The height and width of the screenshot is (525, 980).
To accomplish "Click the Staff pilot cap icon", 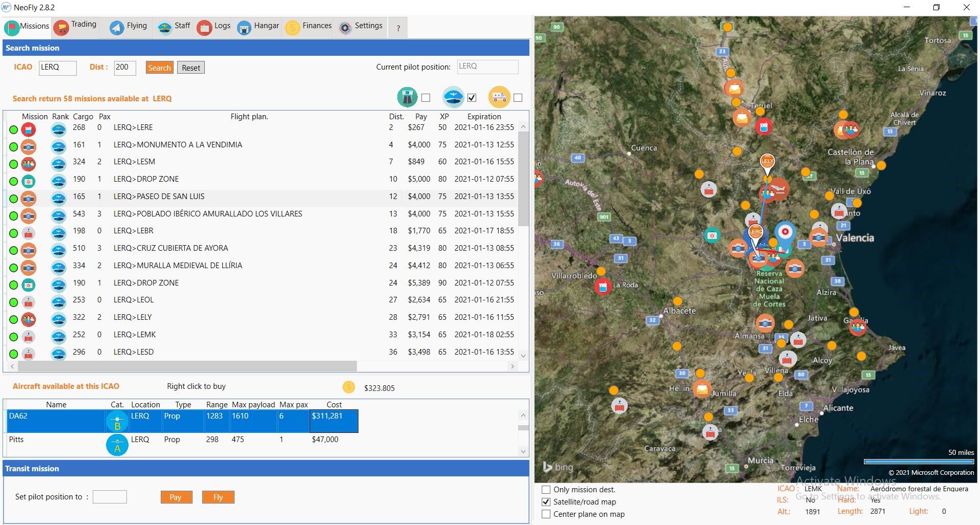I will click(165, 27).
